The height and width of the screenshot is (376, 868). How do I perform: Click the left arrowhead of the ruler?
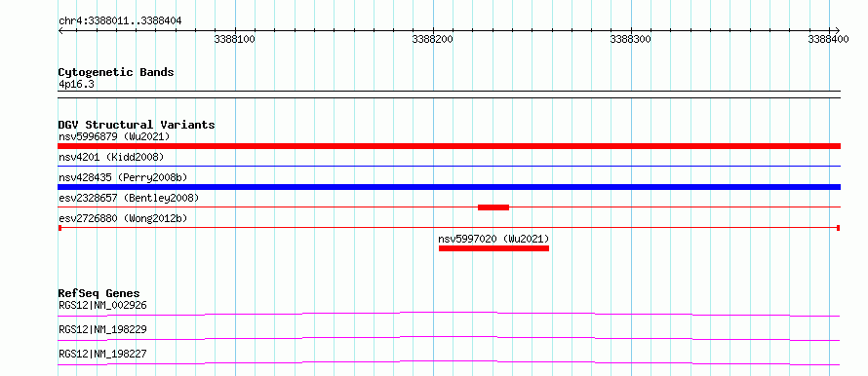(x=60, y=30)
